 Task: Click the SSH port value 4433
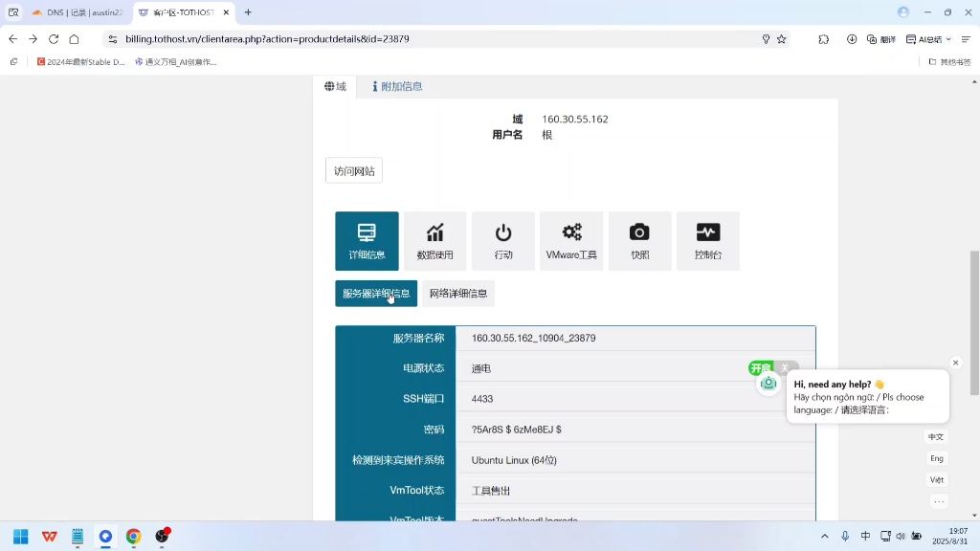482,399
